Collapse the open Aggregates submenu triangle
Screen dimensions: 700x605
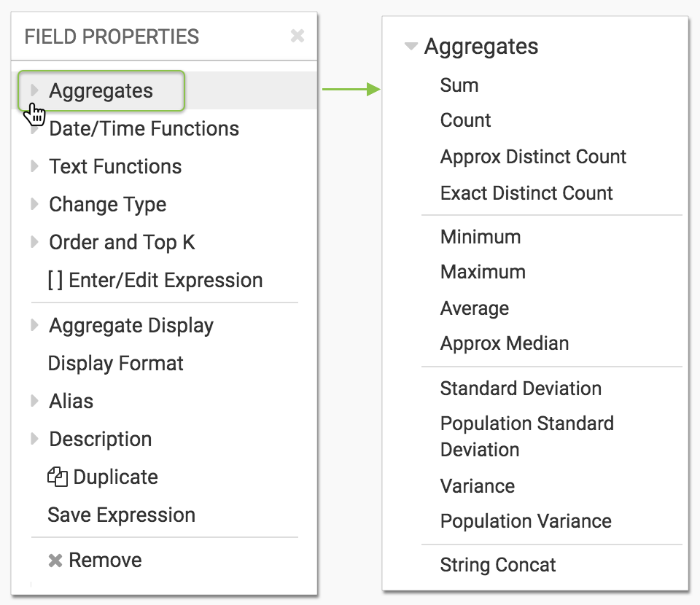[411, 47]
